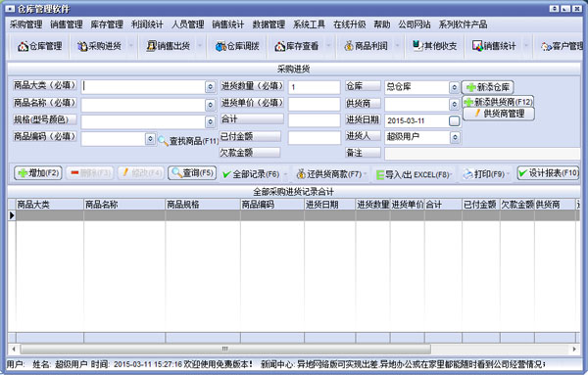
Task: Open the 人员管理 menu
Action: tap(188, 24)
